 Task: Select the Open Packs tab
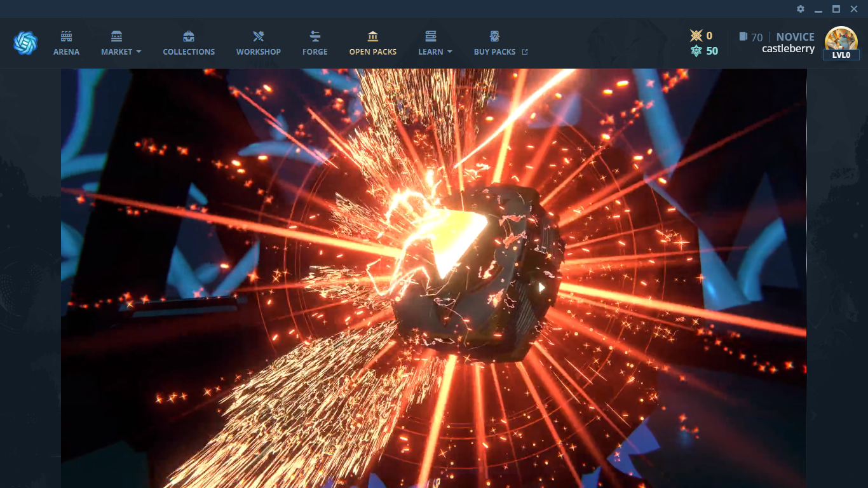(x=373, y=43)
